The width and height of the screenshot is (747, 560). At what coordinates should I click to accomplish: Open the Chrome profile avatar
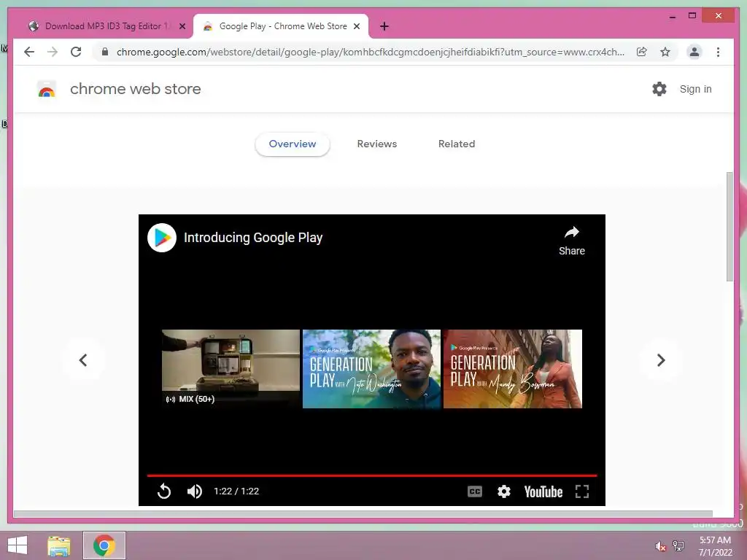(x=694, y=52)
